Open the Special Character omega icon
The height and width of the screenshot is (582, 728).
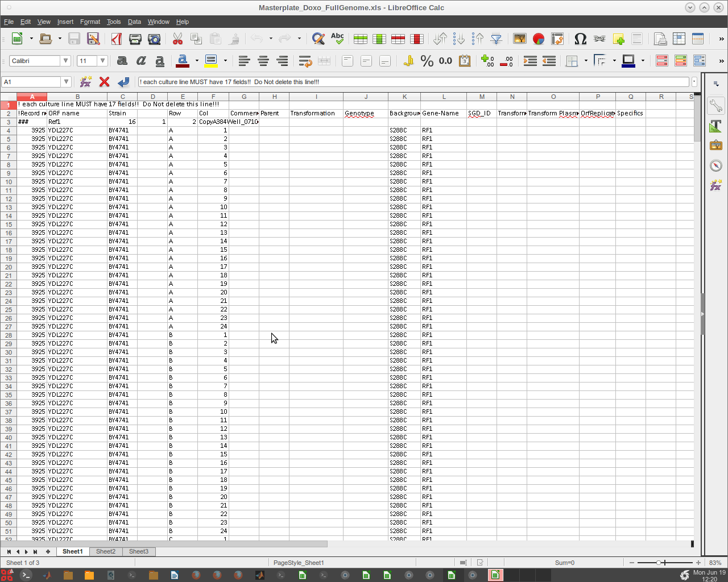point(580,39)
